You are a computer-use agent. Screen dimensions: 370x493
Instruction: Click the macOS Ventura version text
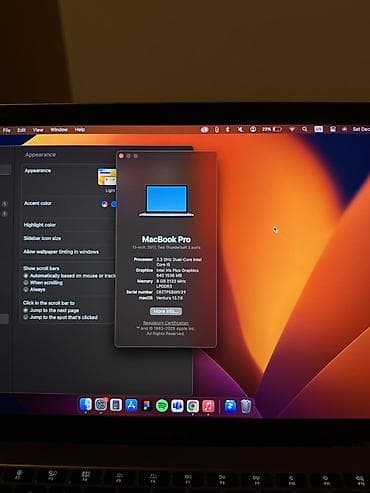click(x=169, y=298)
